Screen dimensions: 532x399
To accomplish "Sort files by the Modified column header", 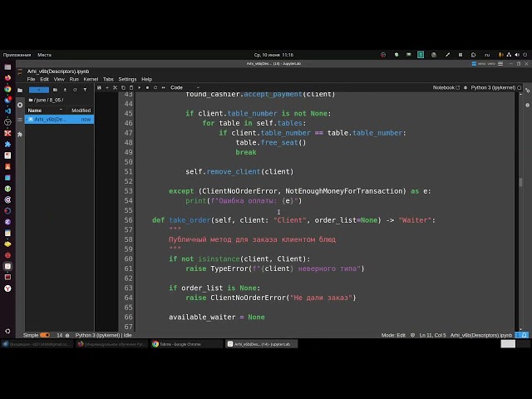I will (81, 111).
